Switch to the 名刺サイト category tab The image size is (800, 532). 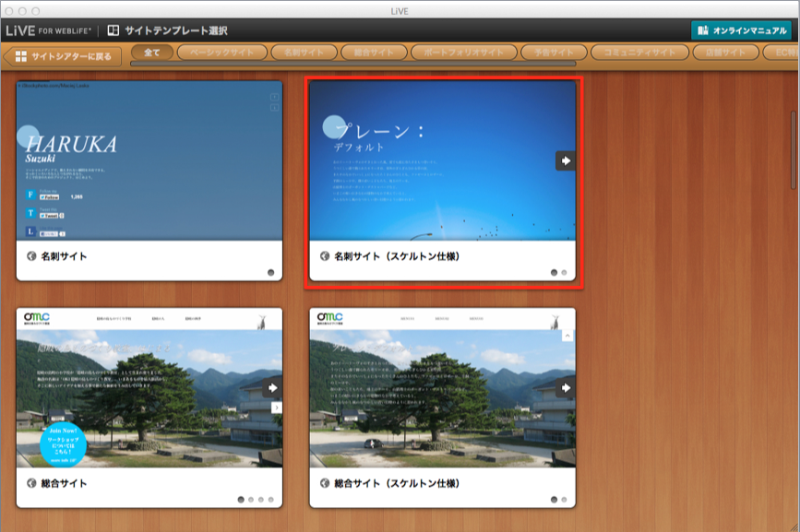pos(304,53)
